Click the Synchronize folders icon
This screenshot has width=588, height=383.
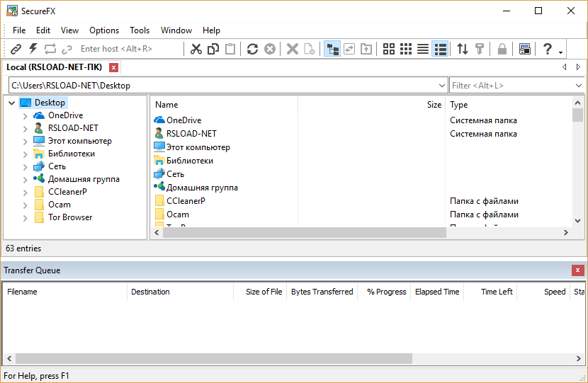click(349, 49)
